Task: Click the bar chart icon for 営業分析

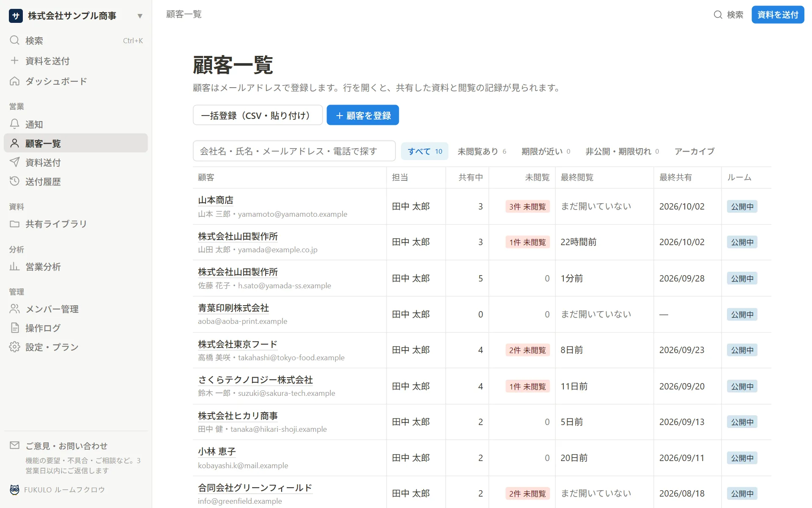Action: [15, 266]
